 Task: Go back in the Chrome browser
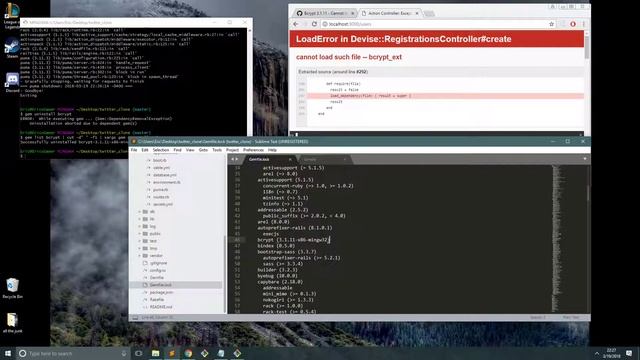coord(296,24)
